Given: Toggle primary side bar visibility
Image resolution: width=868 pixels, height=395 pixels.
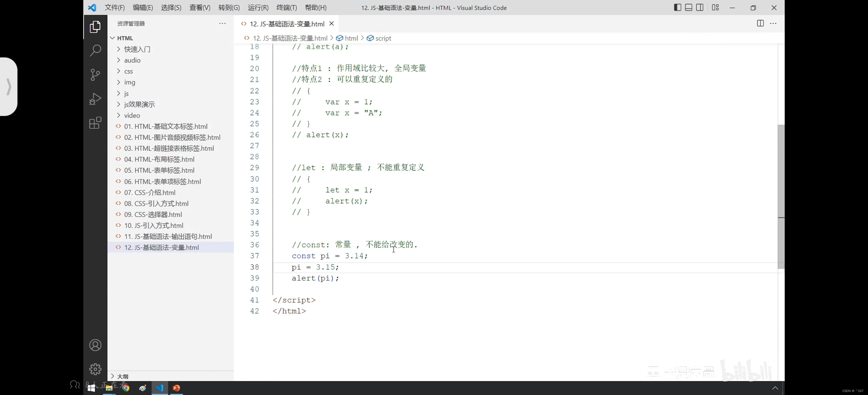Looking at the screenshot, I should pyautogui.click(x=678, y=7).
